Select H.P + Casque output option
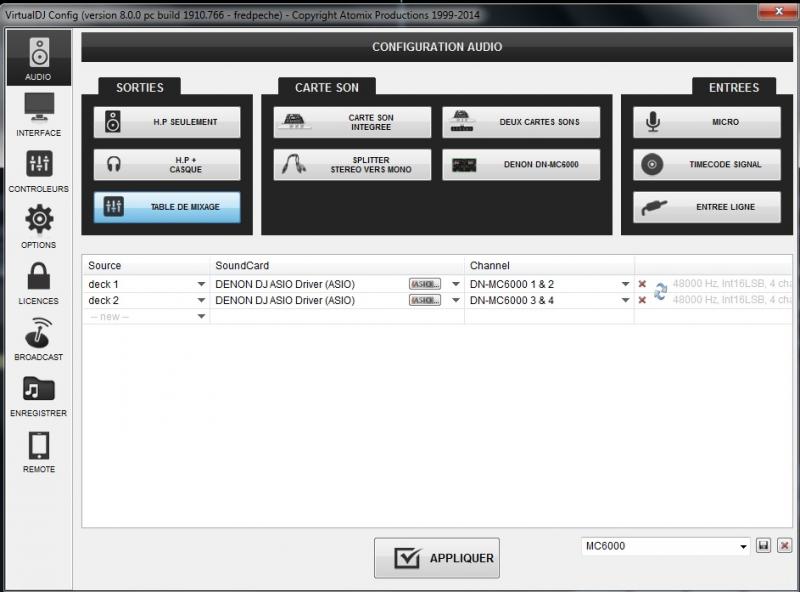 click(167, 164)
